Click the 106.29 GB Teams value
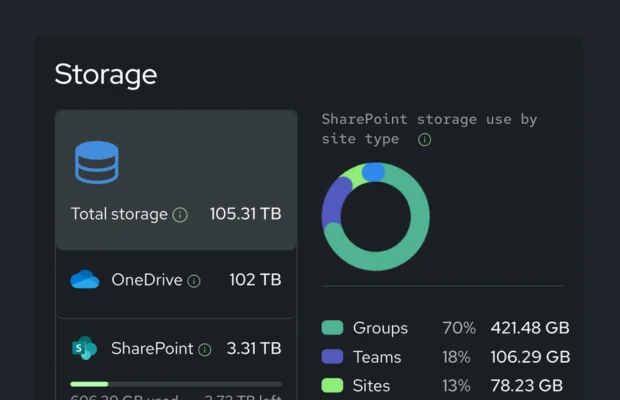Viewport: 620px width, 400px height. pos(530,357)
